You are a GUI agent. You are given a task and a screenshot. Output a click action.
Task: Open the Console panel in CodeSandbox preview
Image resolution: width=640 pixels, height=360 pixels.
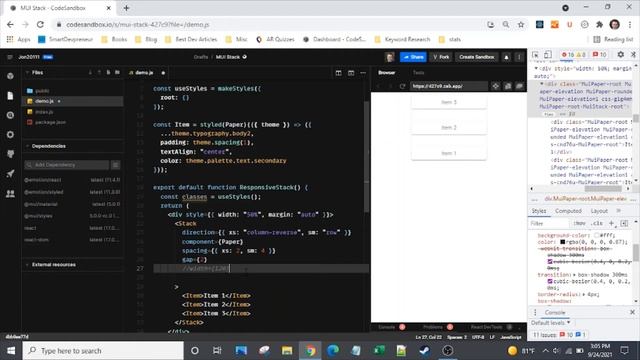(387, 327)
